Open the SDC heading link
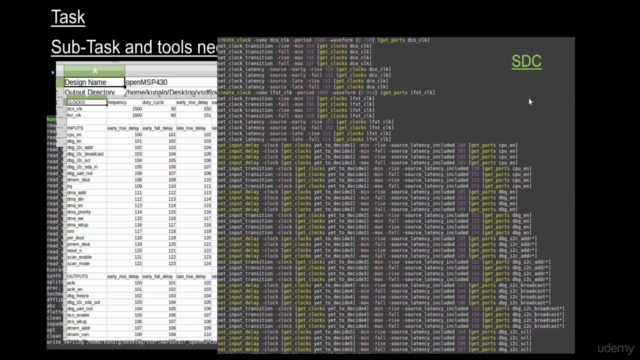This screenshot has width=640, height=360. [527, 61]
